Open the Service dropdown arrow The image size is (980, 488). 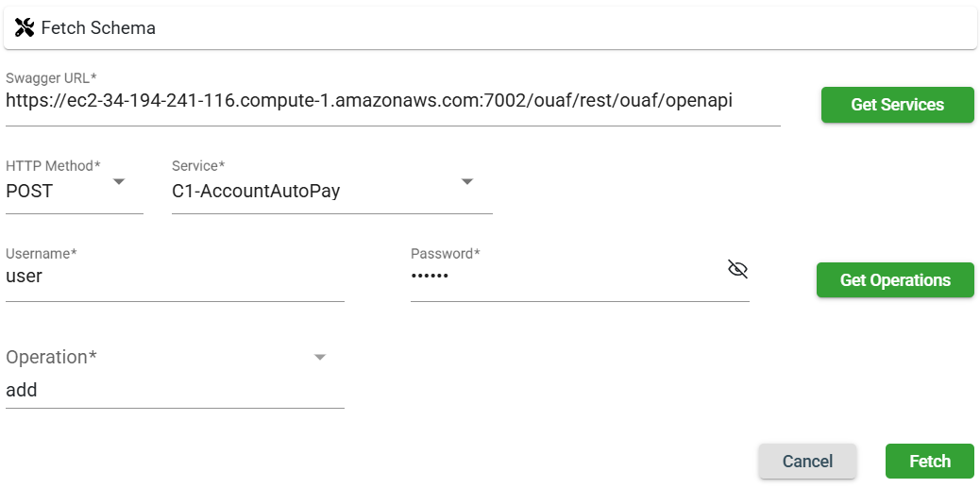[467, 181]
